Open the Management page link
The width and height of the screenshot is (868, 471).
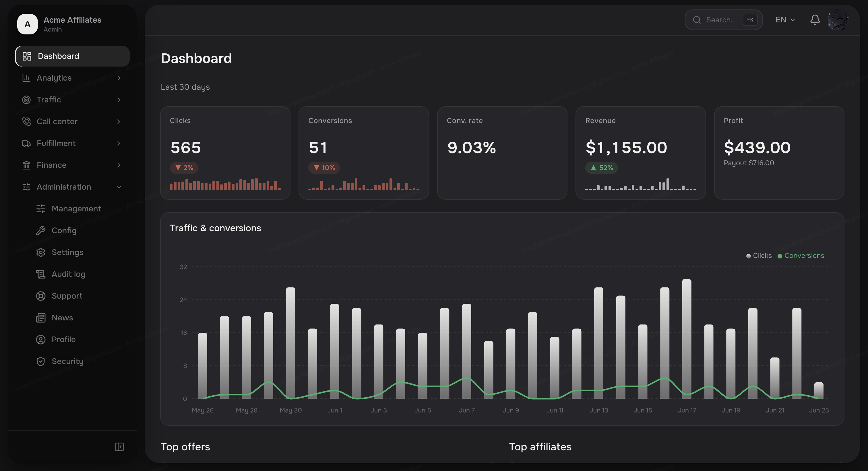[x=76, y=209]
